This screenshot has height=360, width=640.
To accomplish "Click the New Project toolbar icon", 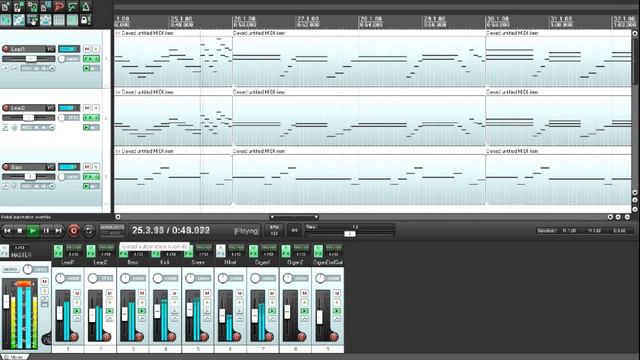I will 6,6.
